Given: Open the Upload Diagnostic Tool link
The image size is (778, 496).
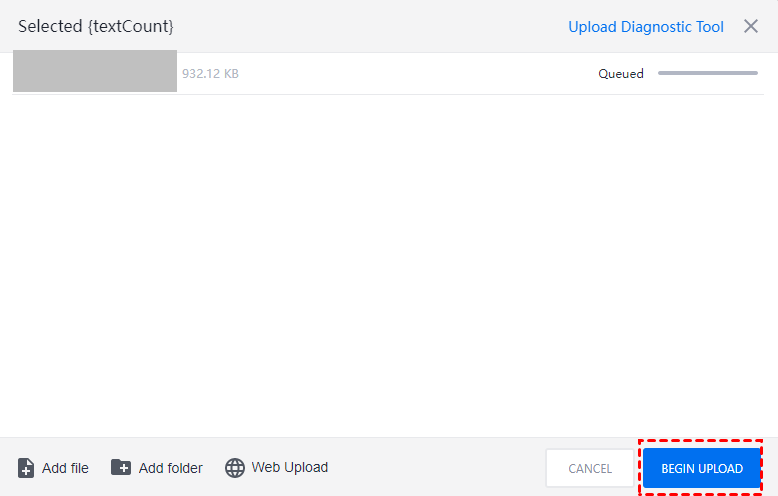Looking at the screenshot, I should (646, 27).
